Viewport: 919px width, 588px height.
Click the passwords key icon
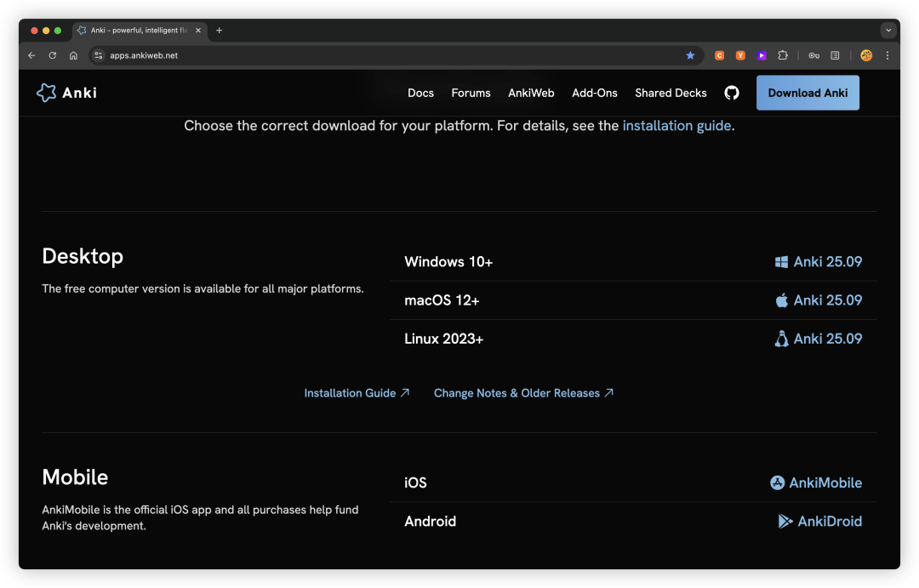coord(813,55)
